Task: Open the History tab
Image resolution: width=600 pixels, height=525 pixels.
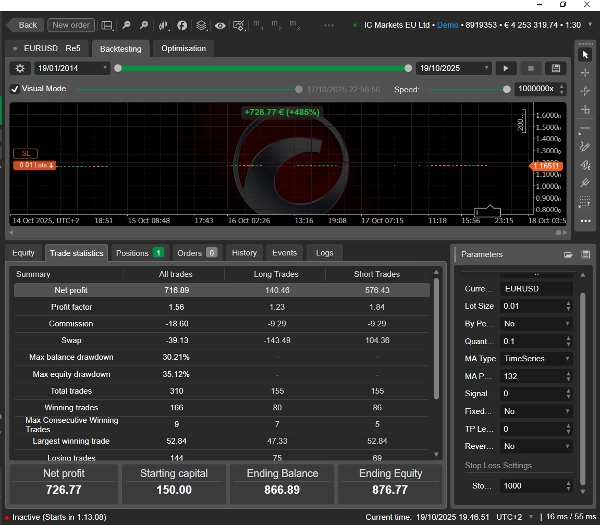Action: [244, 253]
